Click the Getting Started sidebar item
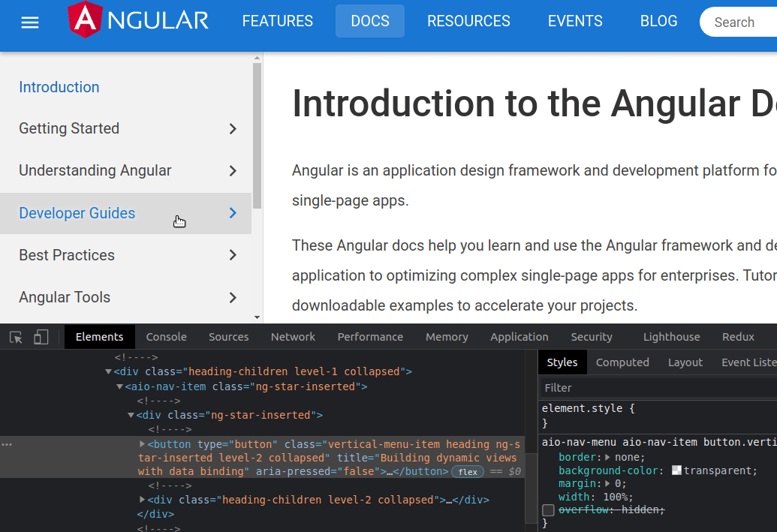The image size is (777, 532). (125, 129)
